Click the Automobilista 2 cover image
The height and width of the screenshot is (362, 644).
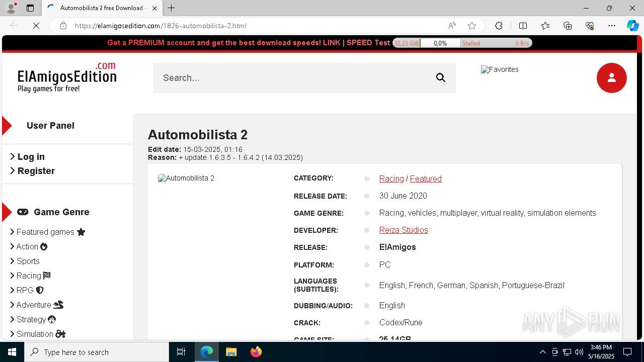[186, 178]
